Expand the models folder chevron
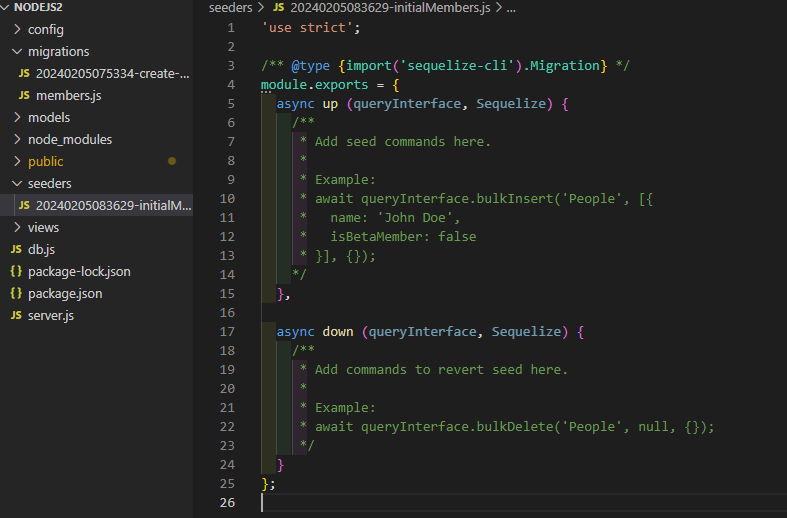The image size is (787, 518). (17, 117)
